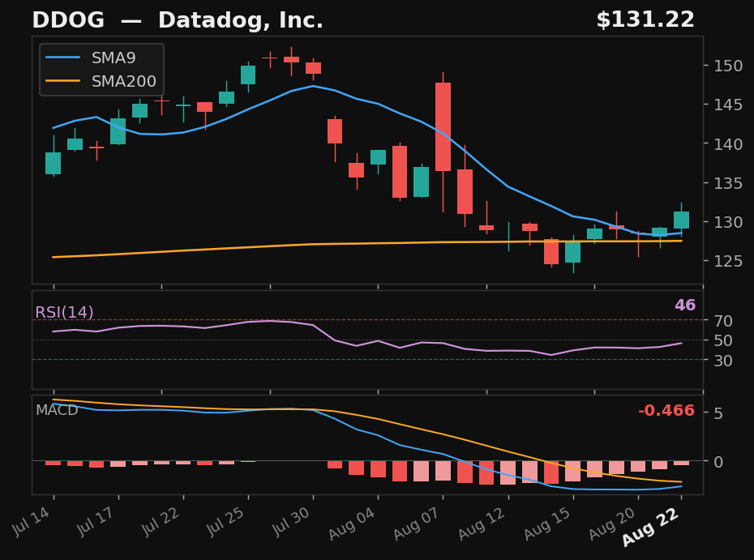This screenshot has width=754, height=560.
Task: Click the Jul 14 green candlestick
Action: pyautogui.click(x=53, y=163)
